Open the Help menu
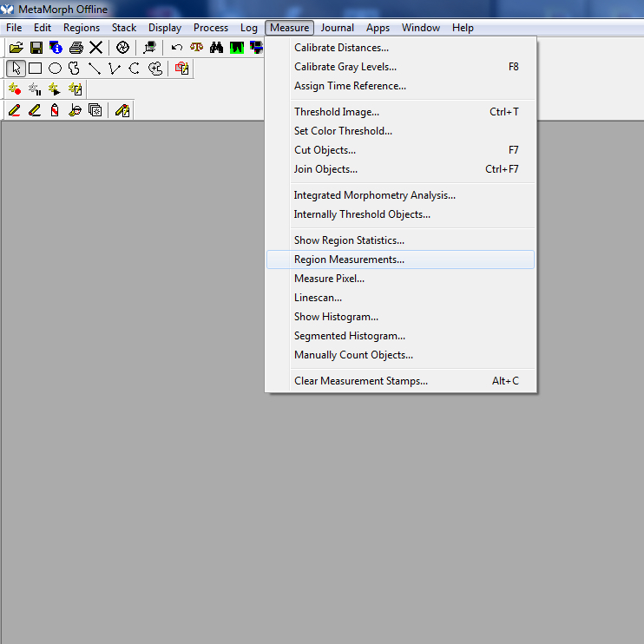Viewport: 644px width, 644px height. pyautogui.click(x=463, y=28)
